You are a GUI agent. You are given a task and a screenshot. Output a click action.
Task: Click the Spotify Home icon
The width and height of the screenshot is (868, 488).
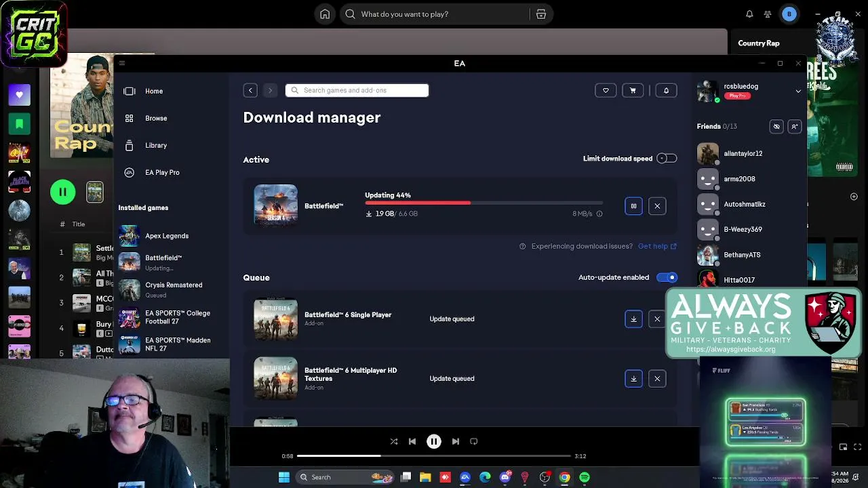(325, 14)
